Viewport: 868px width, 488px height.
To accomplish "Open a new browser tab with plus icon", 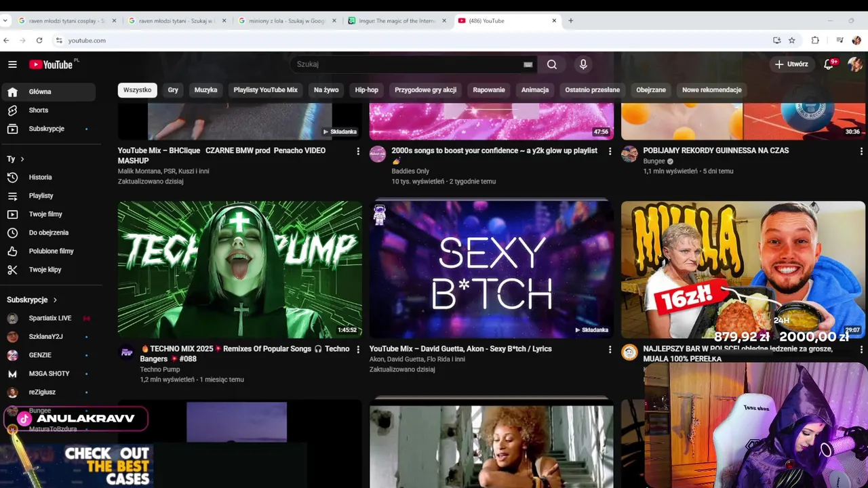I will 570,21.
